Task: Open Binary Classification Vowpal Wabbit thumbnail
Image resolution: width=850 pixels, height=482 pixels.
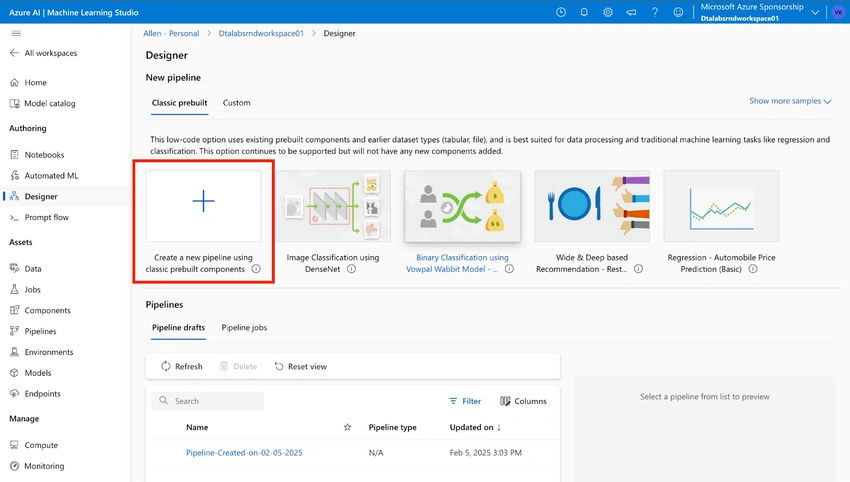Action: (x=462, y=206)
